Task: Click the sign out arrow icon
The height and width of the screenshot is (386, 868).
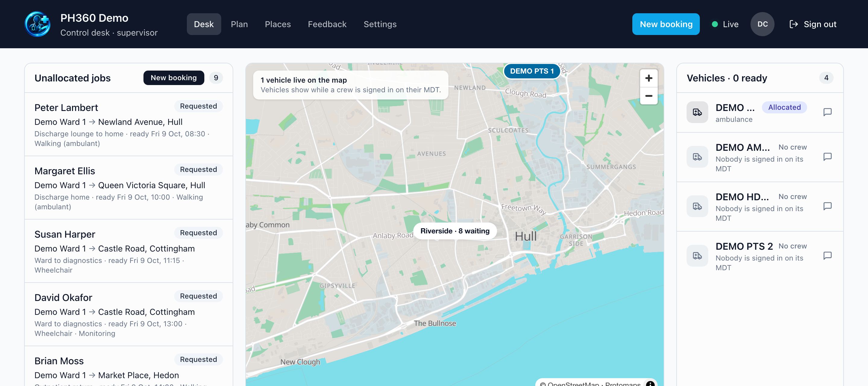Action: point(793,24)
